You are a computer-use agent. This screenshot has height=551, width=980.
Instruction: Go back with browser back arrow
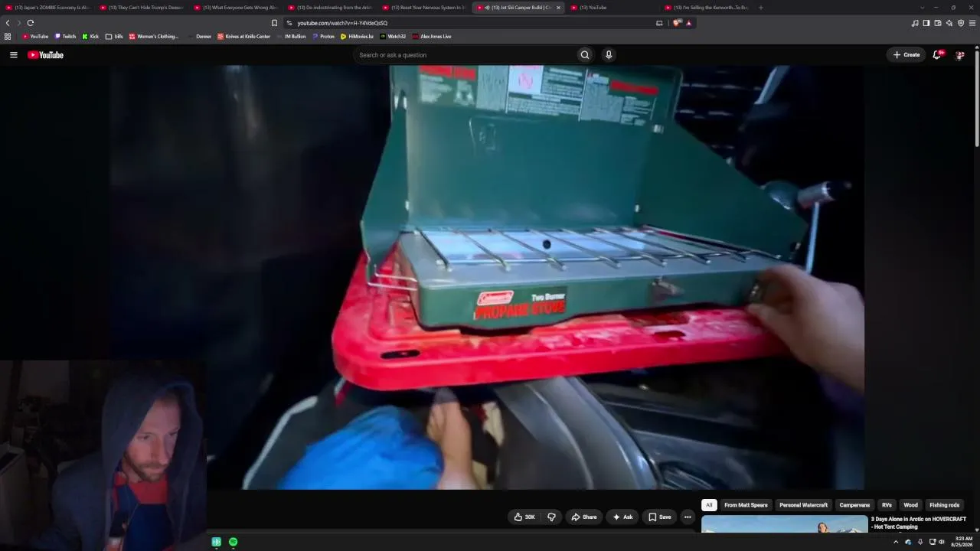pos(8,23)
